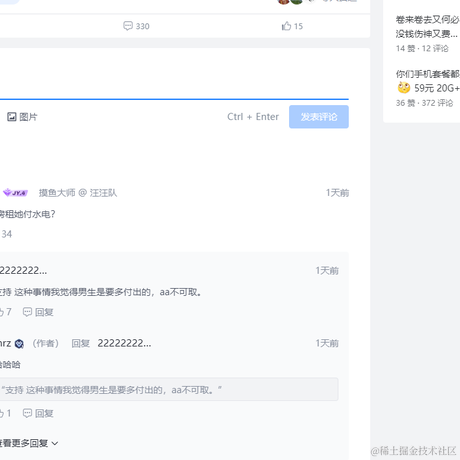
Task: Attach an image using the 图片 button
Action: [22, 117]
